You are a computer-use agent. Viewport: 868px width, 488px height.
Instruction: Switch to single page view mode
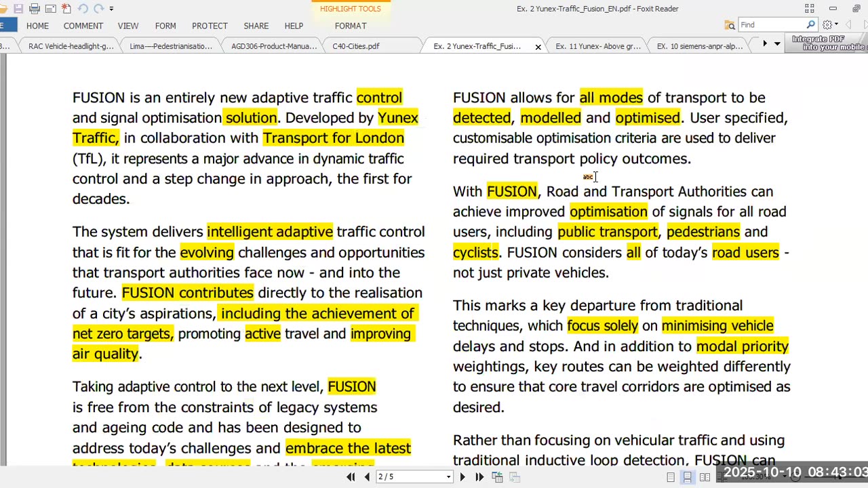671,477
